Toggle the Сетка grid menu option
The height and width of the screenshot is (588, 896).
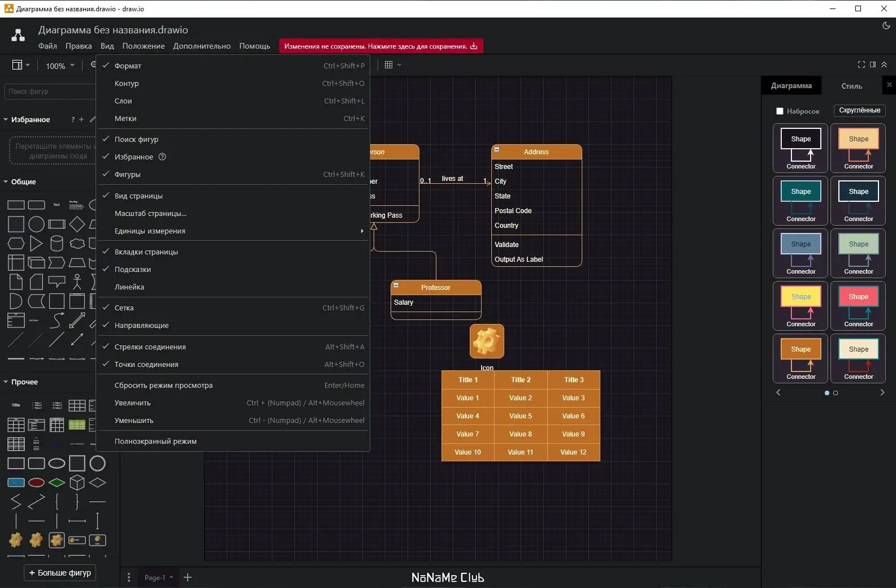tap(124, 308)
